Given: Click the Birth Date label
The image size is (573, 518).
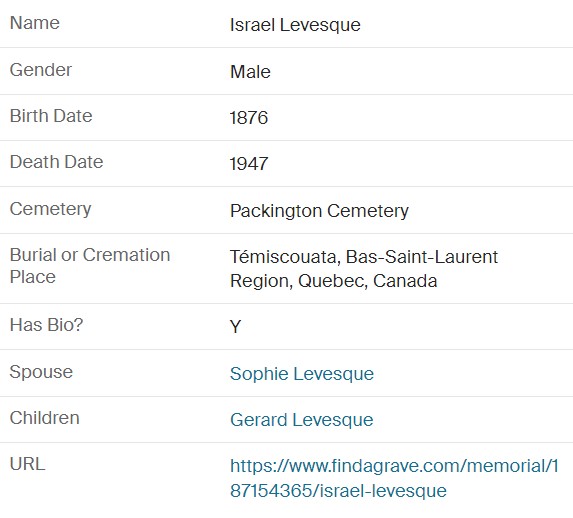Looking at the screenshot, I should (x=51, y=116).
